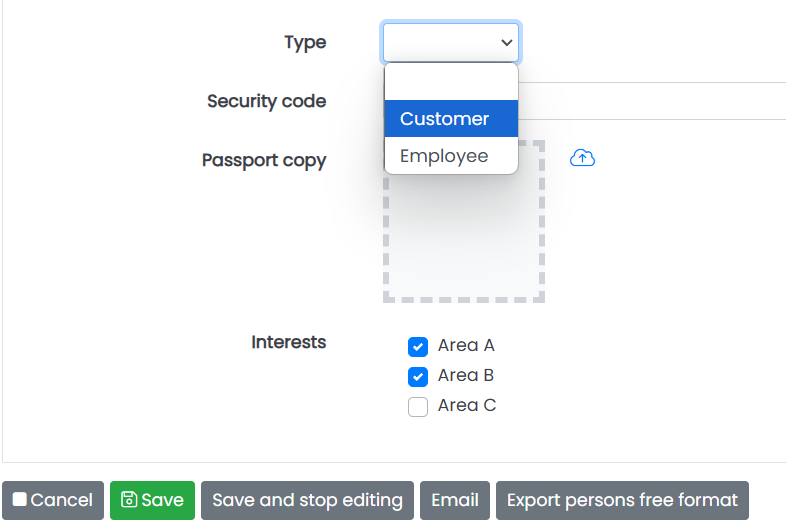Select Customer from the Type list
The height and width of the screenshot is (532, 786).
(x=451, y=119)
